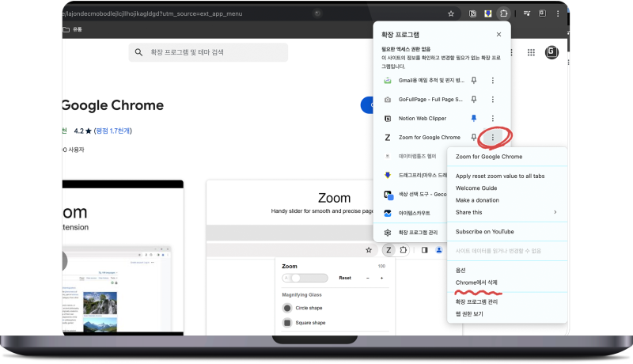Select Zoom for Google Chrome menu header
This screenshot has width=633, height=364.
489,157
